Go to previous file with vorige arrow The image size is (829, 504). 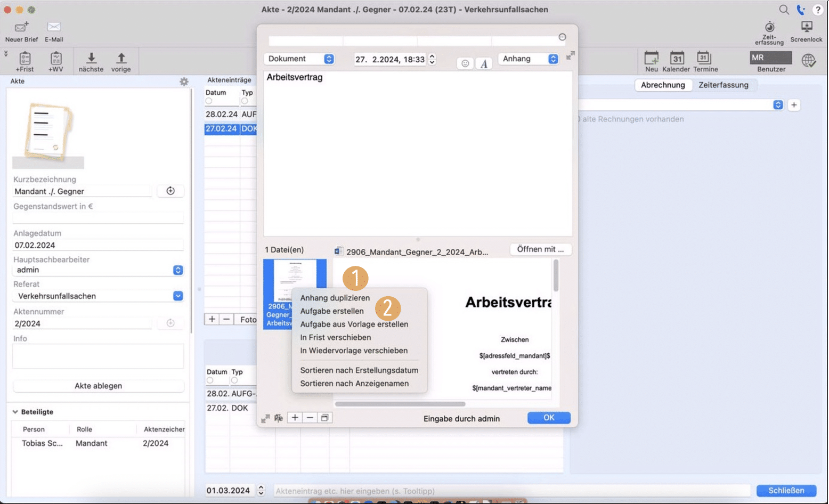pos(121,58)
